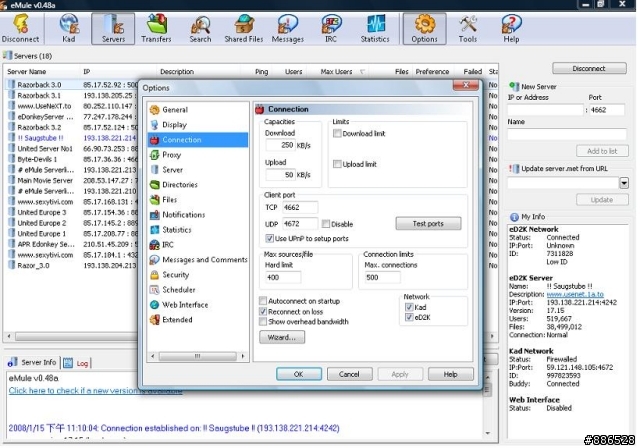Image resolution: width=640 pixels, height=448 pixels.
Task: Open the server.met URL dropdown
Action: coord(624,183)
